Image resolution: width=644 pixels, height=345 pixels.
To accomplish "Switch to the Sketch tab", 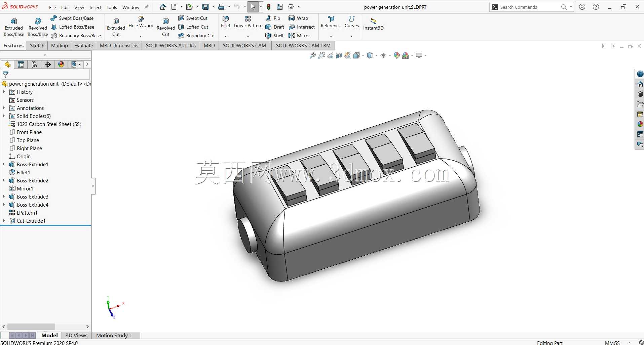I will tap(37, 46).
